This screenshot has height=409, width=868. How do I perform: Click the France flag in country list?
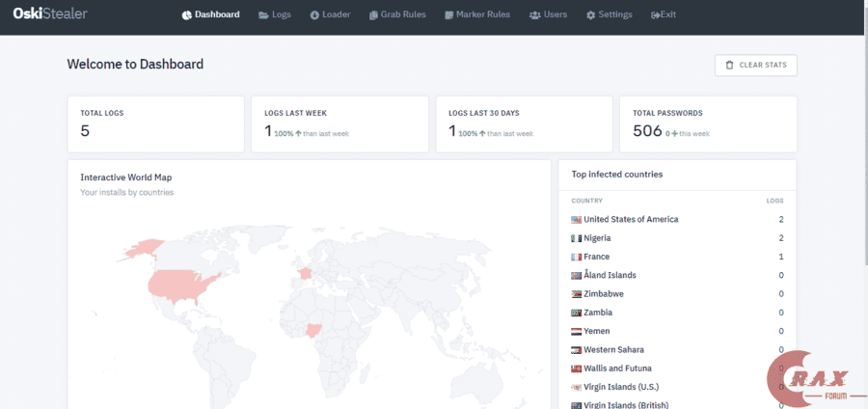click(x=576, y=257)
